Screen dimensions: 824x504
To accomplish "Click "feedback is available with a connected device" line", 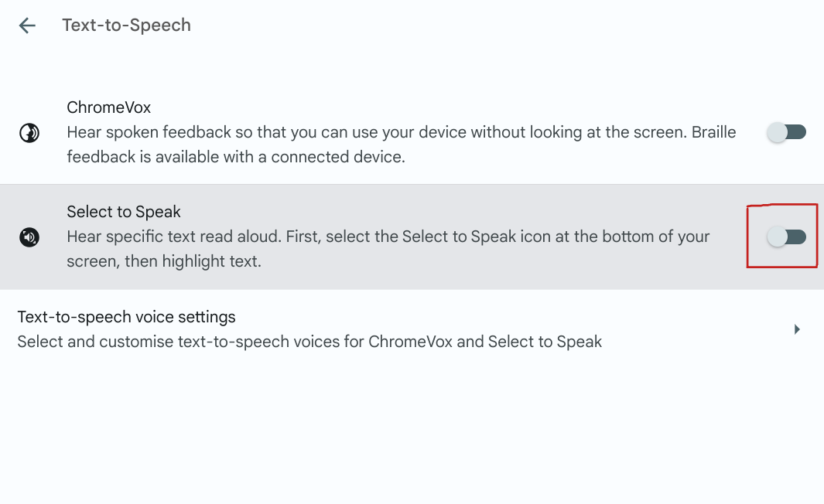I will 236,157.
